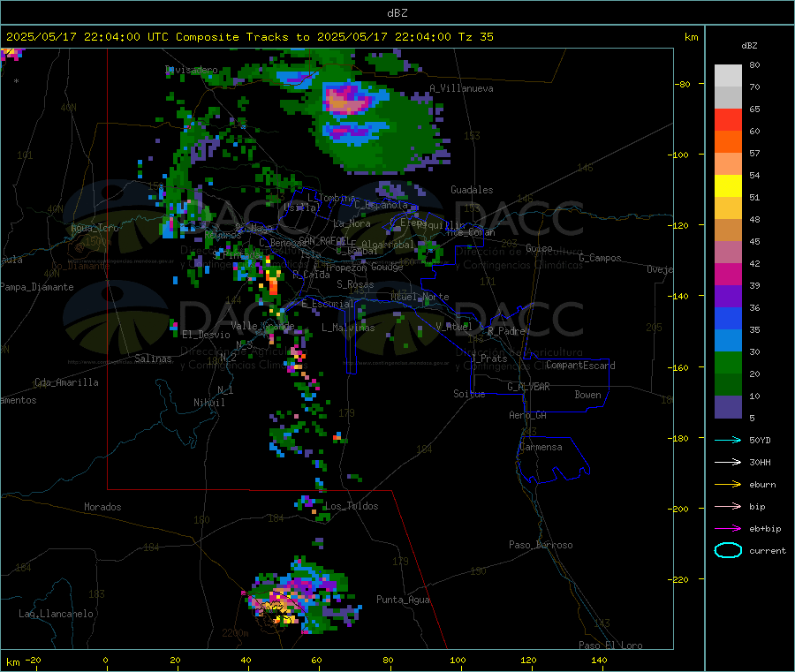Screen dimensions: 795x672
Task: Click the Nihuil place label
Action: 208,403
